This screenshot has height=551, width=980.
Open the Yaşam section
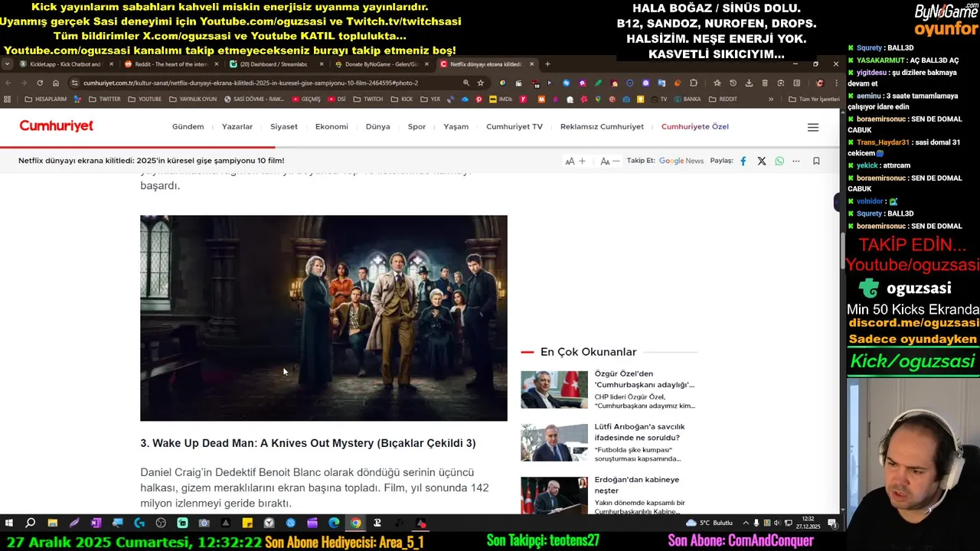point(456,127)
